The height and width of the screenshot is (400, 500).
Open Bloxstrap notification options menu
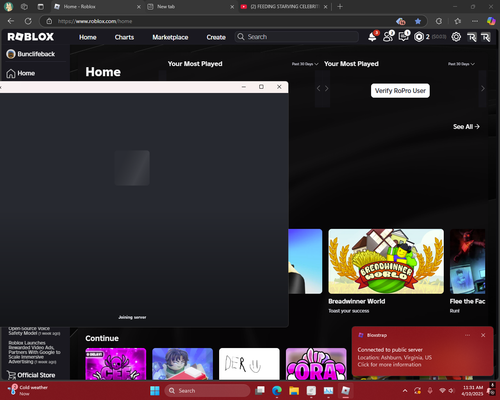(467, 335)
